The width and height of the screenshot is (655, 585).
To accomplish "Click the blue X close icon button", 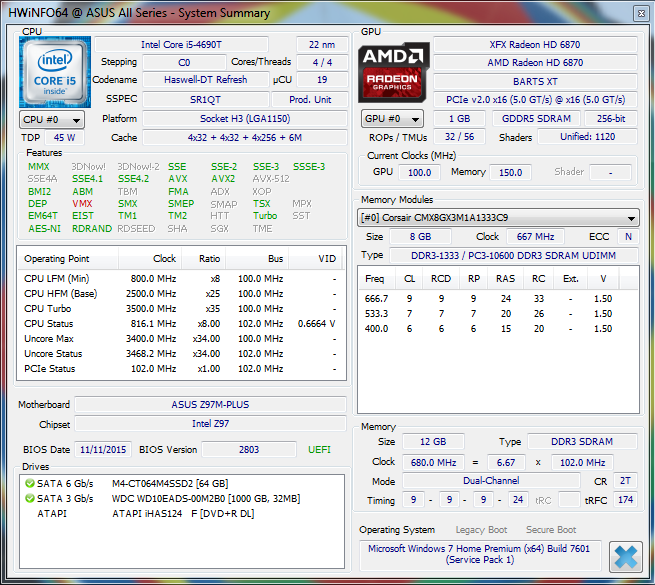I will point(625,557).
